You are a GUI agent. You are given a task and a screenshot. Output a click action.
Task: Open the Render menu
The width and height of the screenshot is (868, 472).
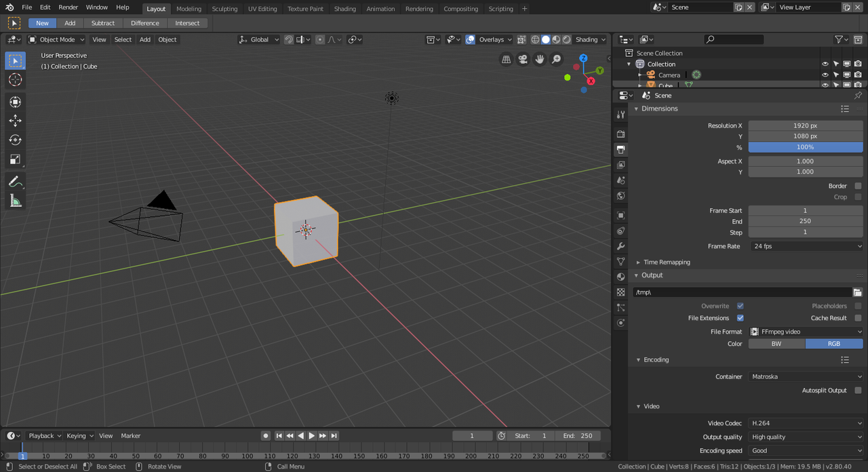[x=68, y=7]
